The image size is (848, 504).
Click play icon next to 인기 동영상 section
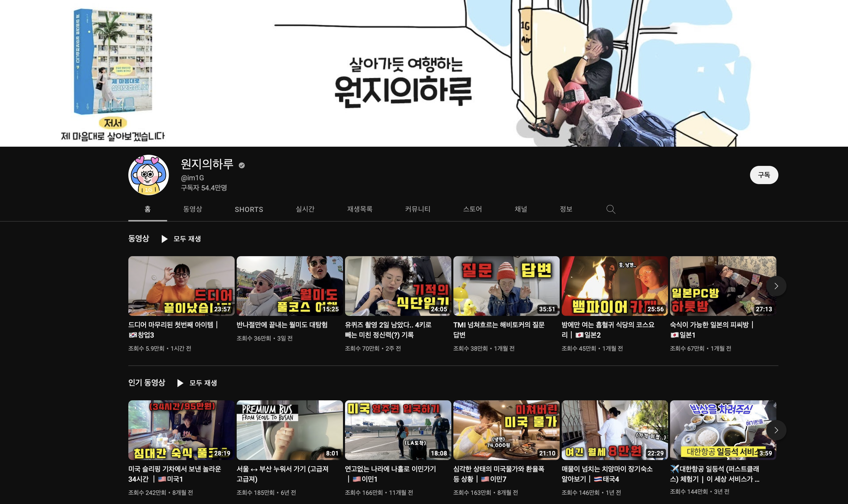click(180, 383)
